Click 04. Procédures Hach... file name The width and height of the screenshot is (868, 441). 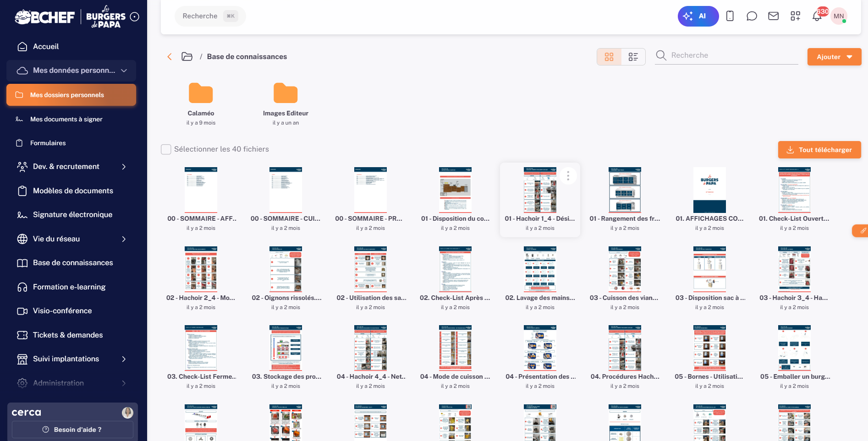[625, 376]
